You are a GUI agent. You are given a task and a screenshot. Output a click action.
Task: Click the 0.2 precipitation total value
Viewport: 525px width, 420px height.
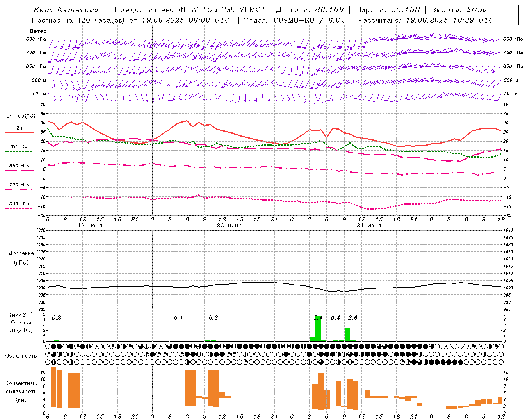[57, 318]
